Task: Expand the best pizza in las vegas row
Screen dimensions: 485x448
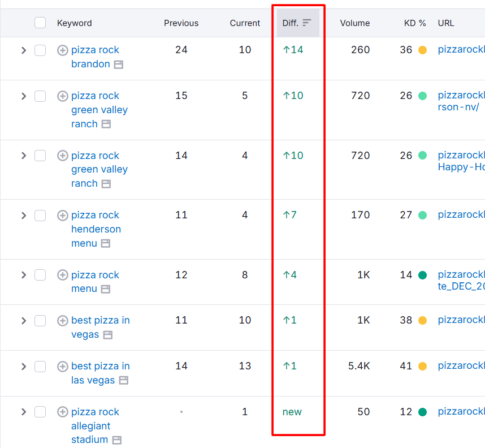Action: (x=24, y=367)
